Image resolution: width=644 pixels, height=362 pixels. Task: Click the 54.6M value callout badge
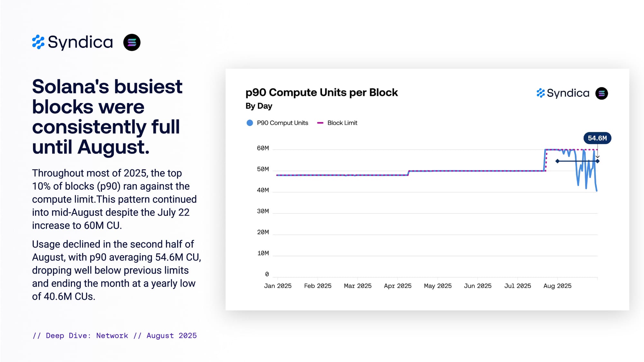pos(597,138)
